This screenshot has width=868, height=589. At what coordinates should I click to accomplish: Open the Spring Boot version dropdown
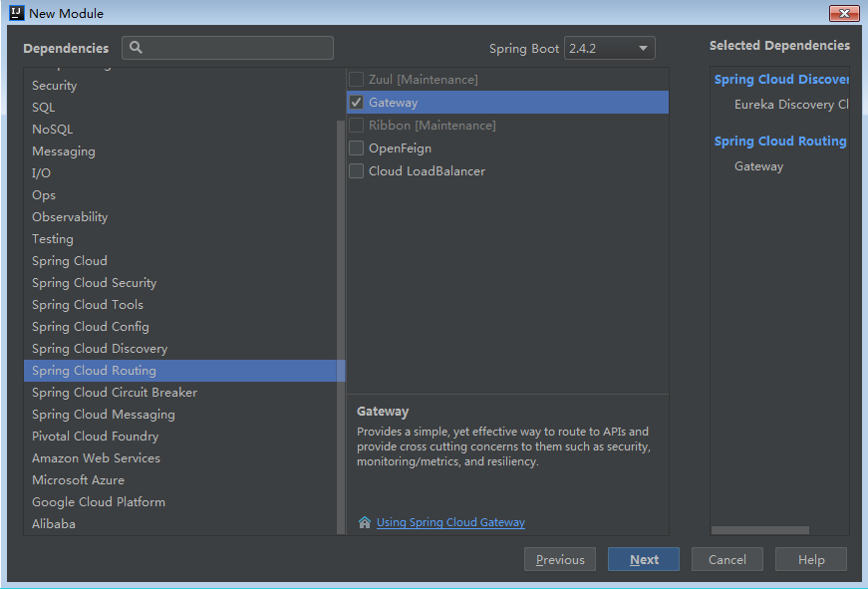(643, 47)
